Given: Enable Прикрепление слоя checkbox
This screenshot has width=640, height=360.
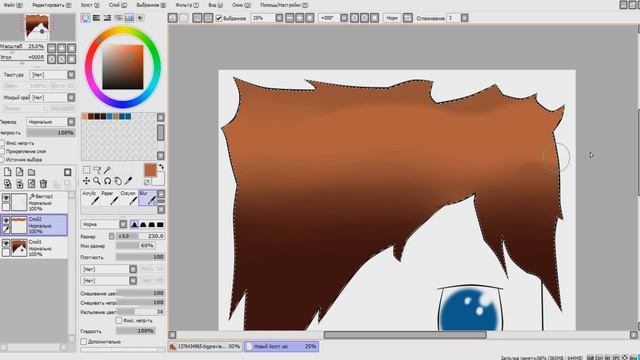Looking at the screenshot, I should [2, 151].
